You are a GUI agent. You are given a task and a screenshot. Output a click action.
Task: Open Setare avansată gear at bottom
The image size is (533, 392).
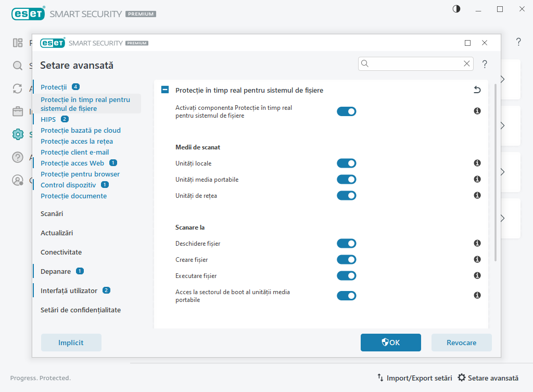click(461, 378)
